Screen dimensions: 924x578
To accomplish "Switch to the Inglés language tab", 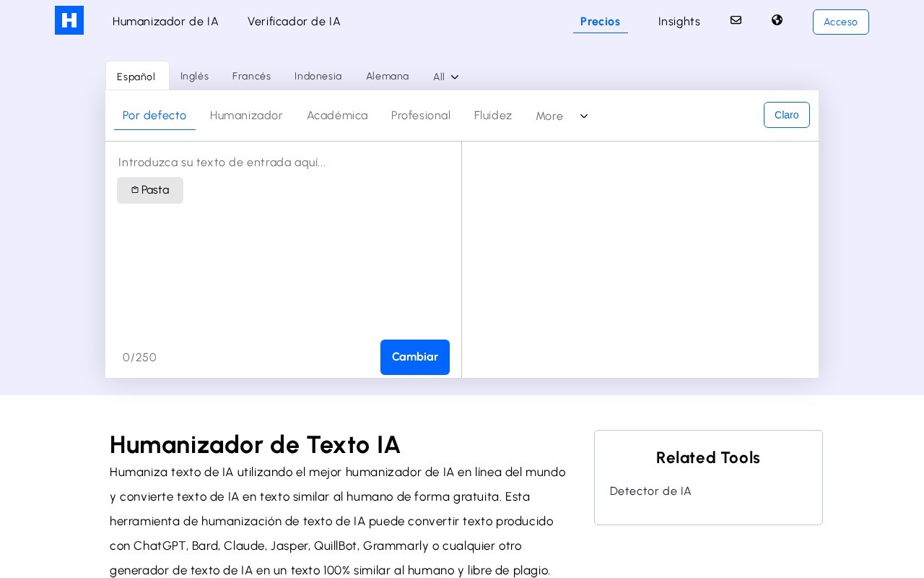I will [x=195, y=76].
